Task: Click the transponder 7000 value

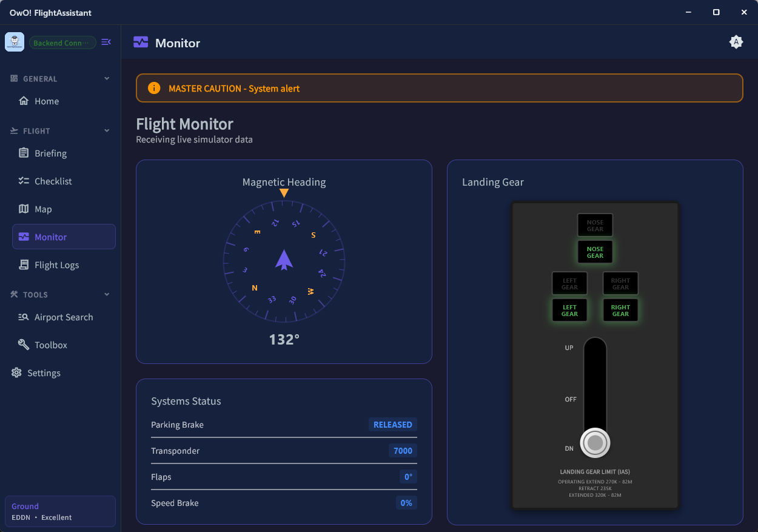Action: (x=403, y=451)
